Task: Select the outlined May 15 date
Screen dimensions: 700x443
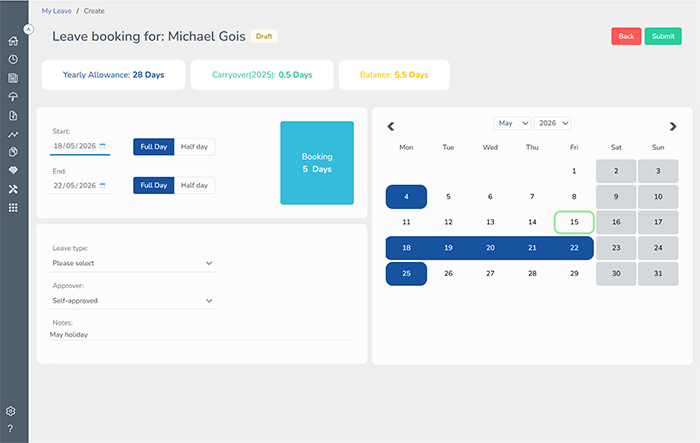Action: pyautogui.click(x=574, y=222)
